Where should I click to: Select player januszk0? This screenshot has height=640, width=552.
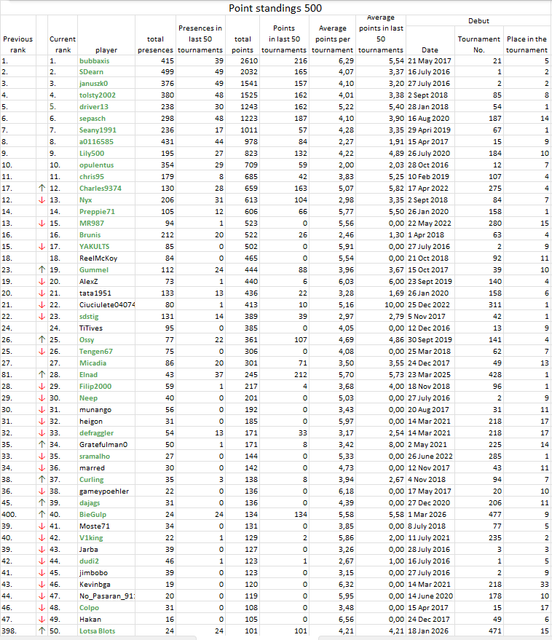point(93,83)
